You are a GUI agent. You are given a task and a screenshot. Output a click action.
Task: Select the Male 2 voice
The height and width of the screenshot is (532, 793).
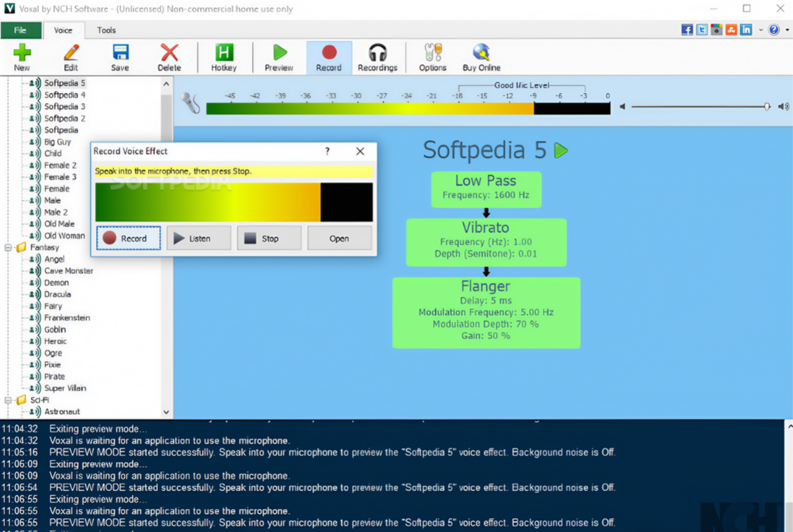click(x=56, y=212)
